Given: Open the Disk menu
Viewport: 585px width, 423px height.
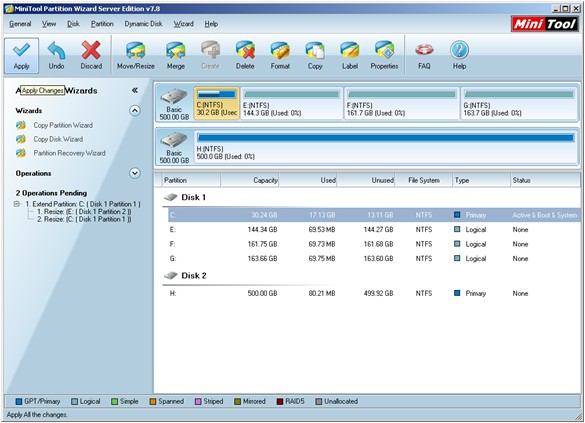Looking at the screenshot, I should (x=73, y=24).
